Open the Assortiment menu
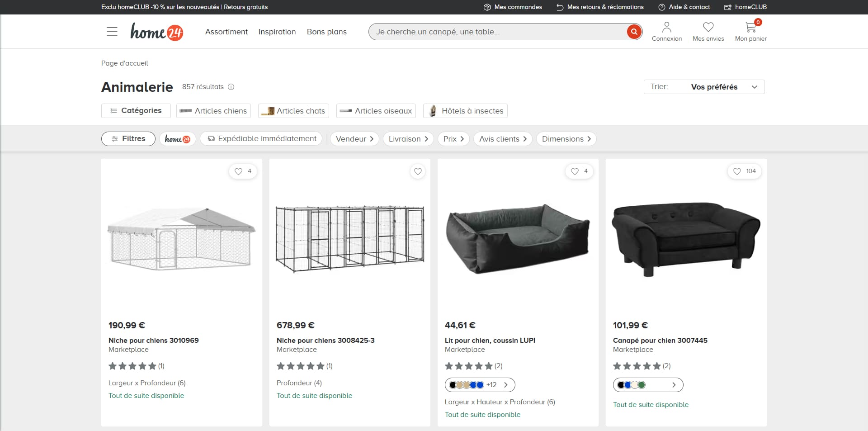This screenshot has width=868, height=431. (x=226, y=32)
